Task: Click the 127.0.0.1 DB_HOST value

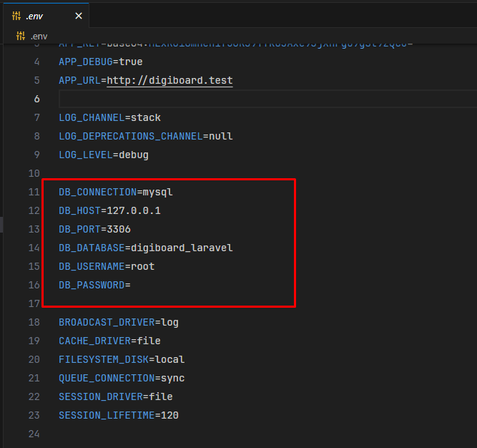Action: [134, 210]
